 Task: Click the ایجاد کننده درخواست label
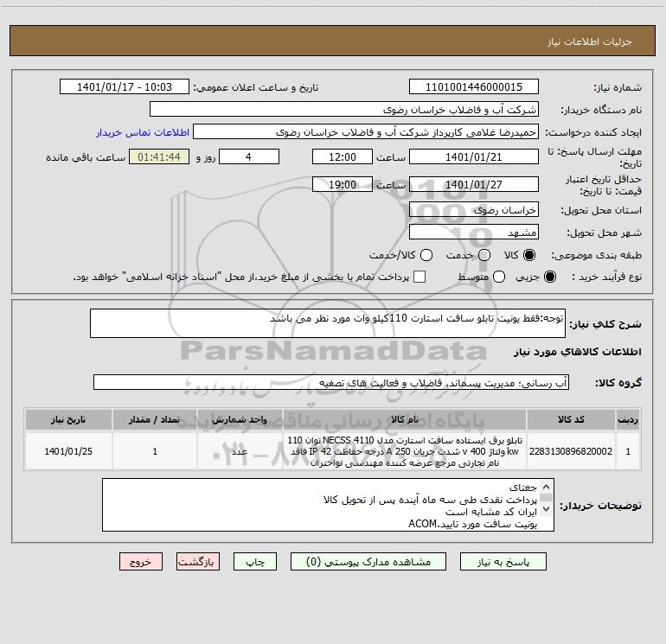[x=594, y=132]
